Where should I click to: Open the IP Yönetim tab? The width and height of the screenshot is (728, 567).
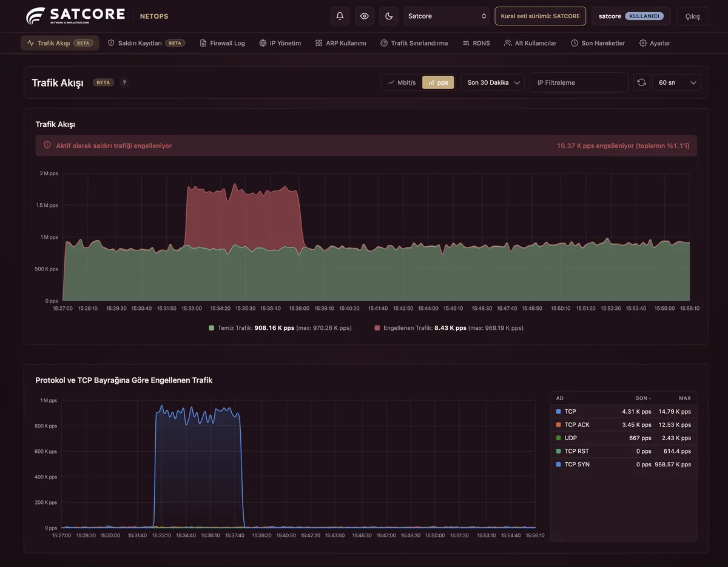(x=280, y=43)
